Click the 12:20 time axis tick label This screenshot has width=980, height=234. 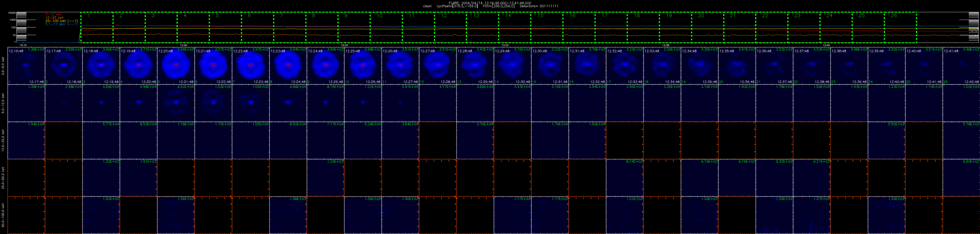coord(184,45)
